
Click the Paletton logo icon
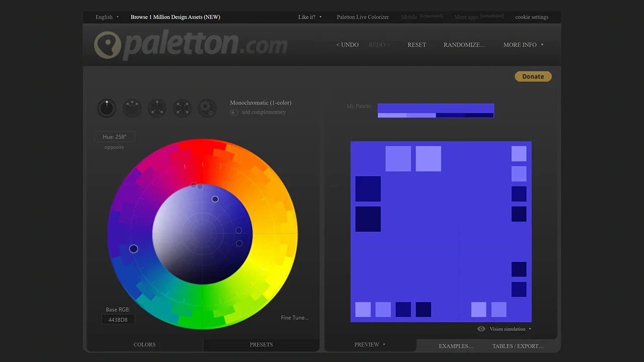pyautogui.click(x=108, y=45)
